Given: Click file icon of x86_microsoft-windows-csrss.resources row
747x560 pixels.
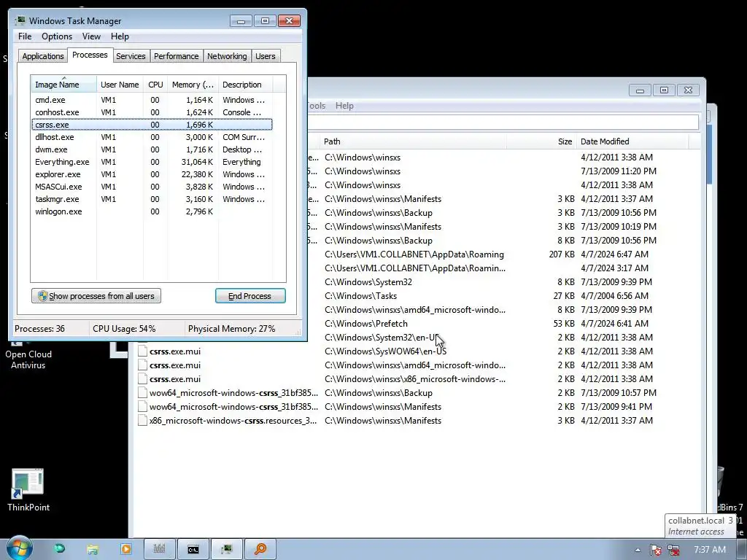Looking at the screenshot, I should pos(142,421).
